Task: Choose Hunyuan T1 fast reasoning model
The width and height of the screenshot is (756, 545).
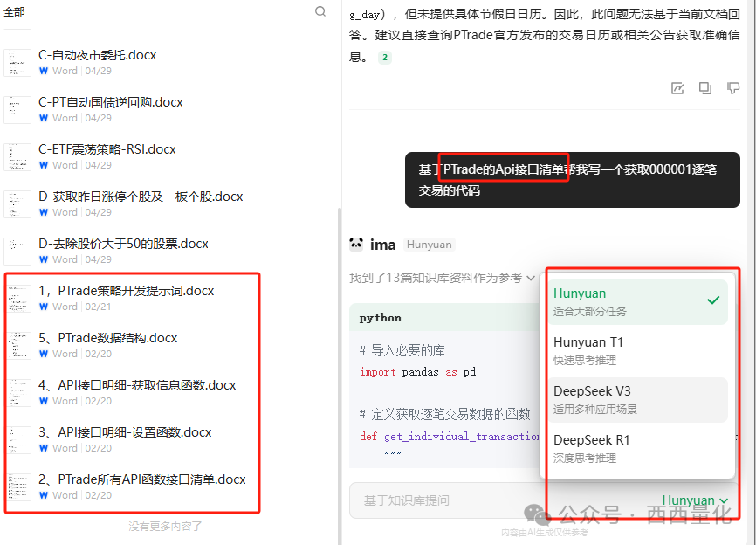Action: tap(638, 350)
